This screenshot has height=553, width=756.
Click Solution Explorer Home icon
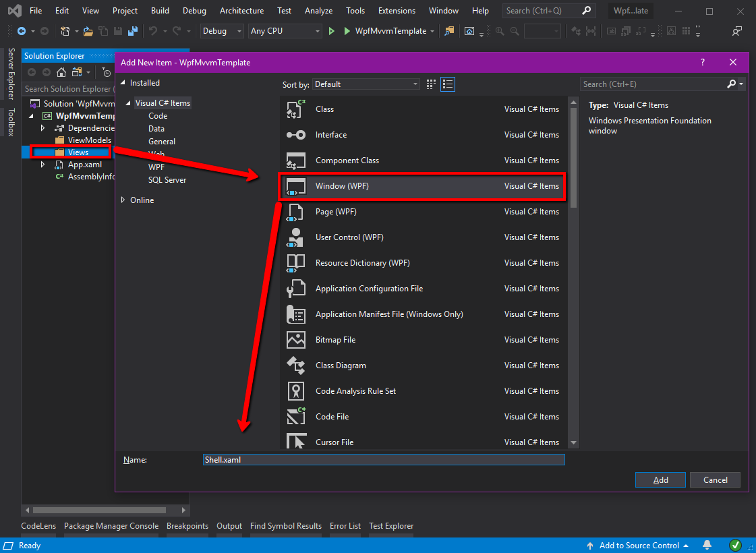[x=61, y=72]
